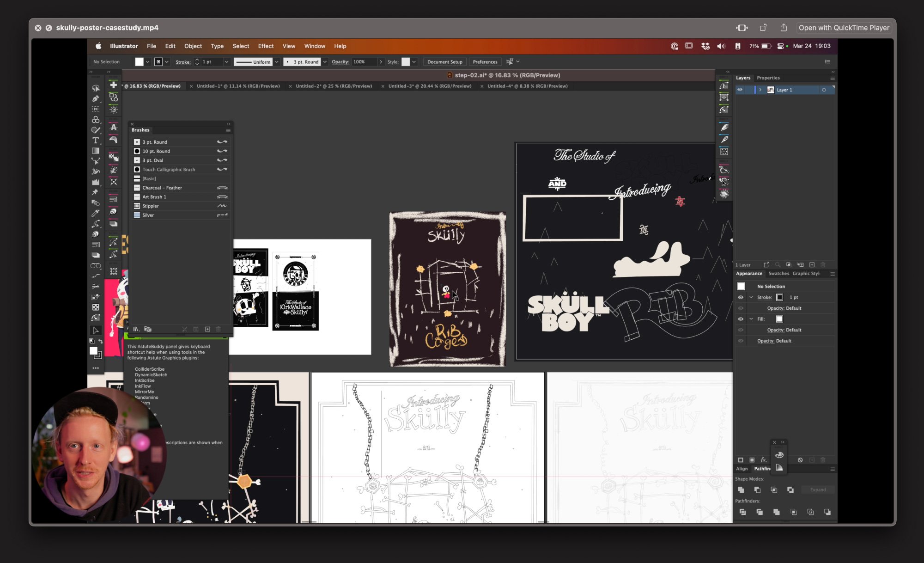Open the Brushes panel menu
Viewport: 924px width, 563px height.
point(228,130)
